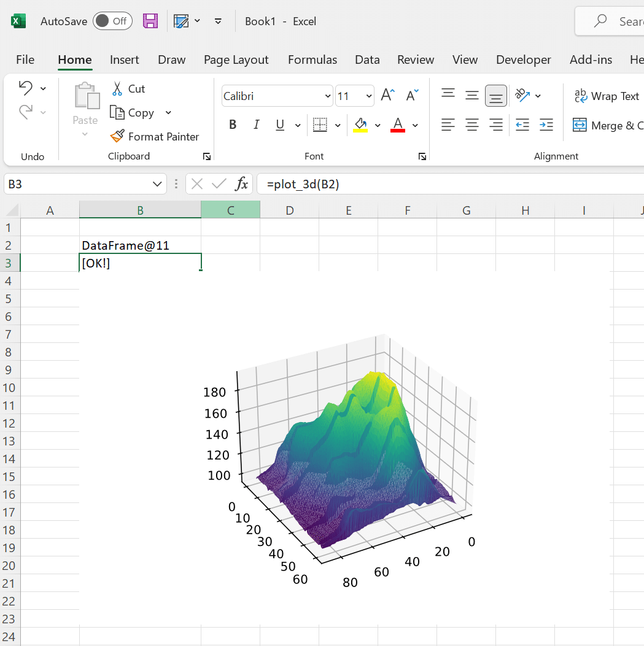Cut the selection with the Cut button
This screenshot has height=646, width=644.
128,88
